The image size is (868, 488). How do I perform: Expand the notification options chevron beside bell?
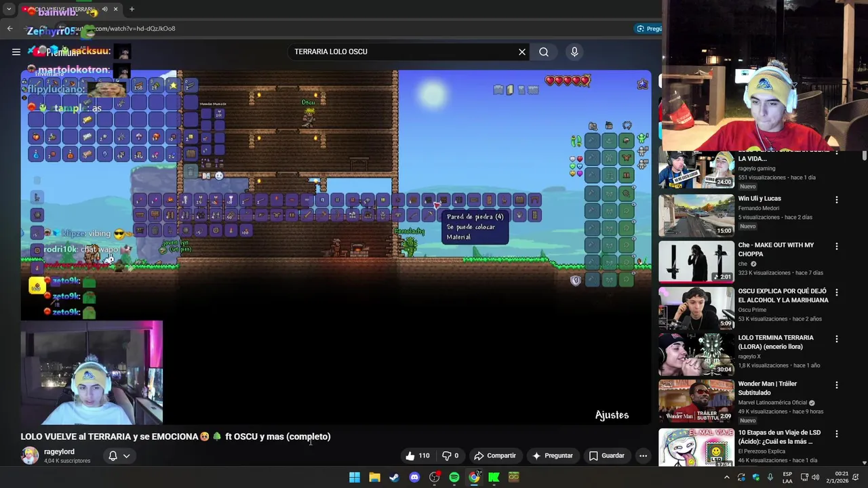[126, 455]
